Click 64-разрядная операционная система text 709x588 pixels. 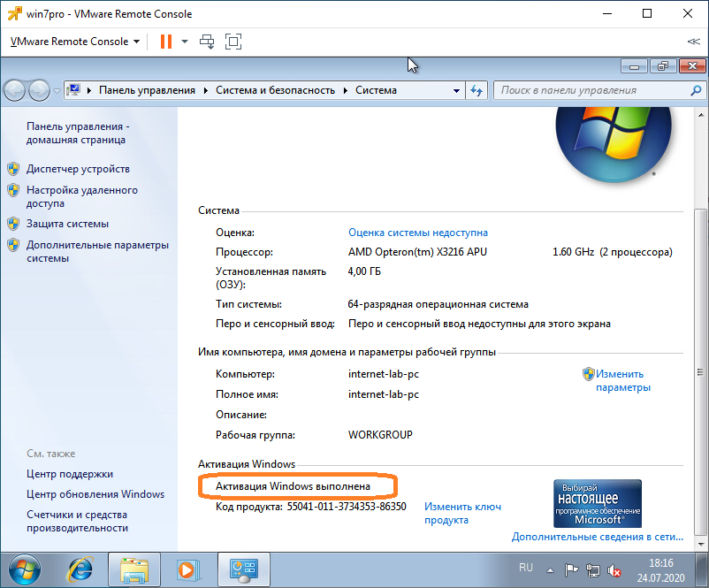coord(438,304)
